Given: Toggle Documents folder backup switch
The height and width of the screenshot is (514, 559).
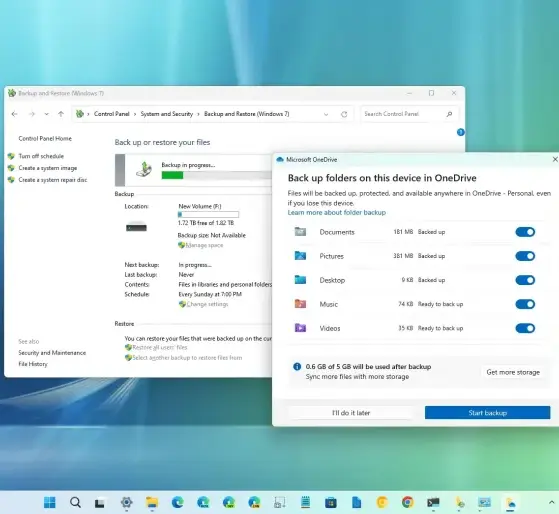Looking at the screenshot, I should click(x=525, y=232).
